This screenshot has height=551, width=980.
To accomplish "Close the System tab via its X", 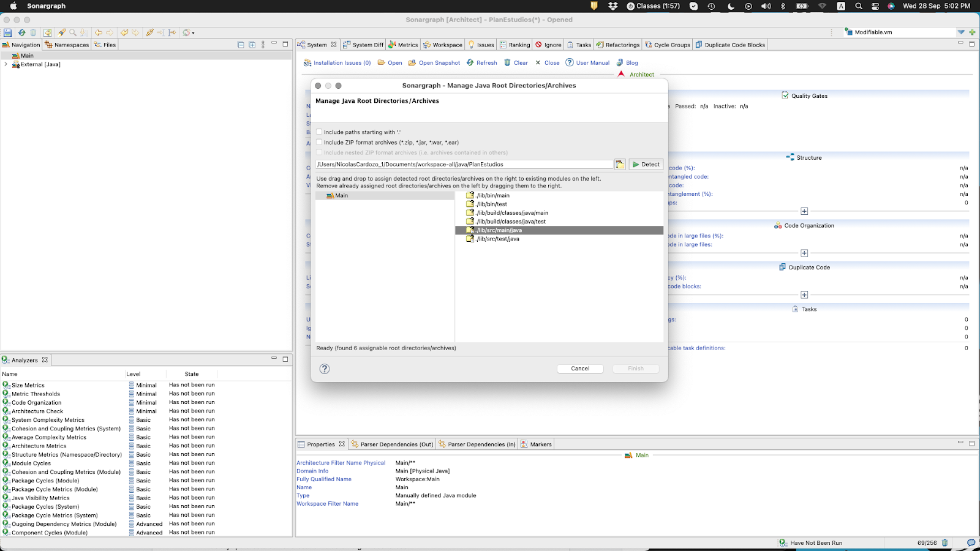I will coord(334,45).
